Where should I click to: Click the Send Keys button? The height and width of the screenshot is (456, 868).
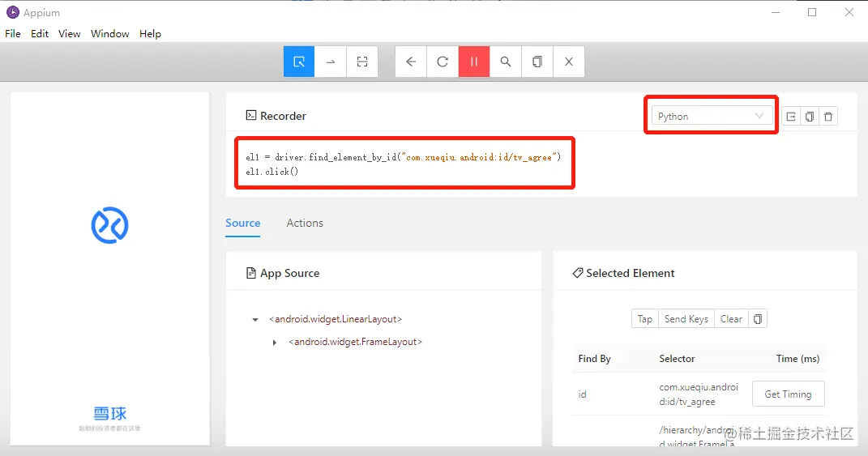[x=686, y=319]
